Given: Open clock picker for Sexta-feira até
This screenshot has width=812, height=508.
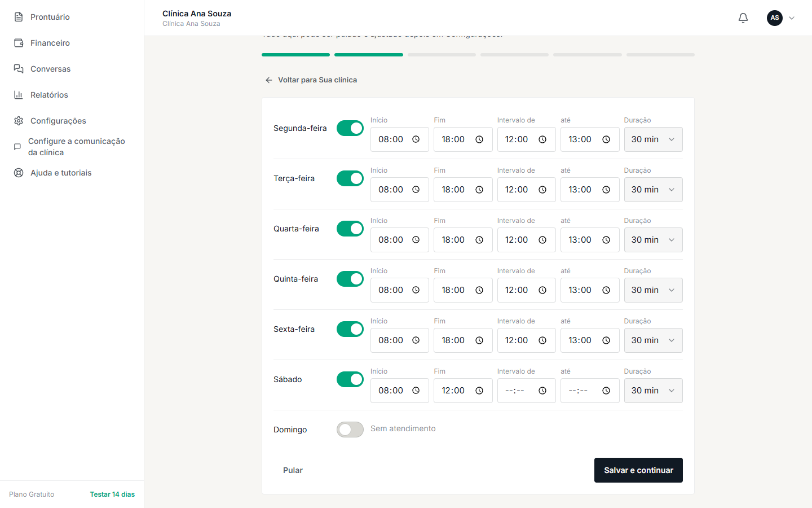Looking at the screenshot, I should [606, 340].
